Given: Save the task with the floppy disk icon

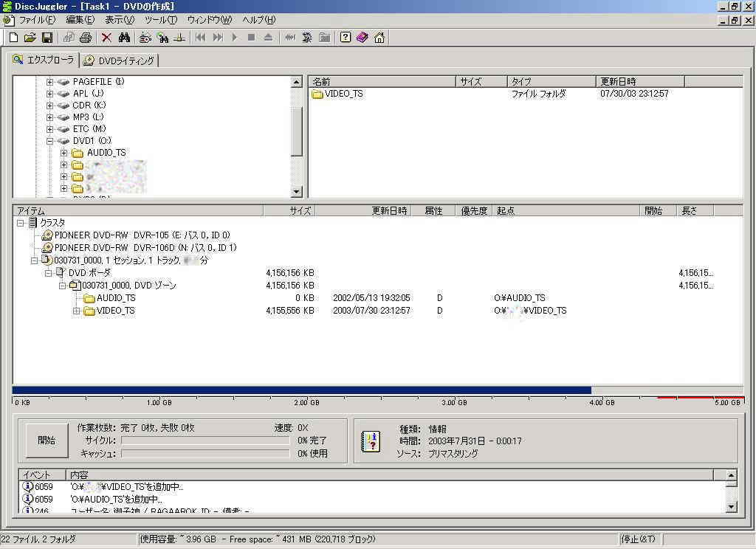Looking at the screenshot, I should (x=47, y=37).
